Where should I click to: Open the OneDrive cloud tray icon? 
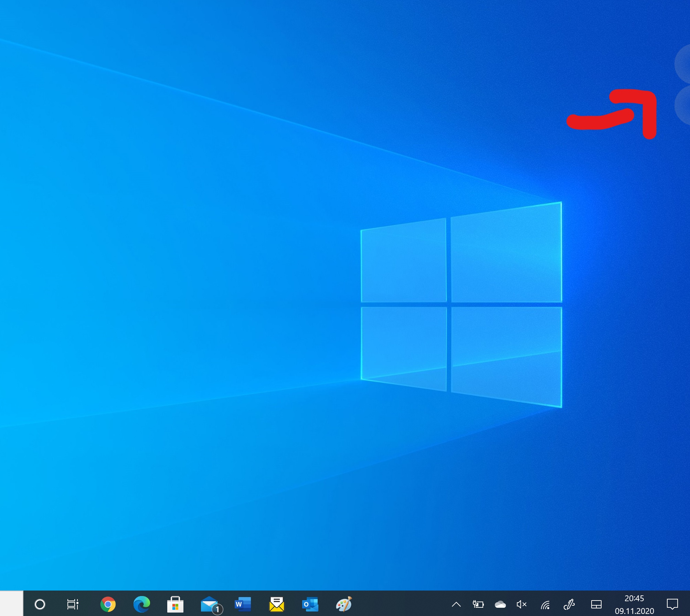500,604
